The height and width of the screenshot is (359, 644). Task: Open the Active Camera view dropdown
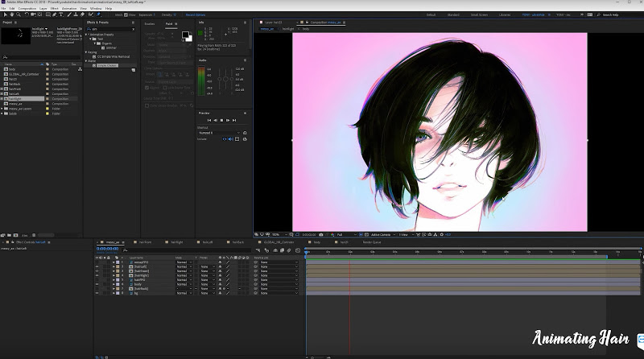(x=382, y=234)
